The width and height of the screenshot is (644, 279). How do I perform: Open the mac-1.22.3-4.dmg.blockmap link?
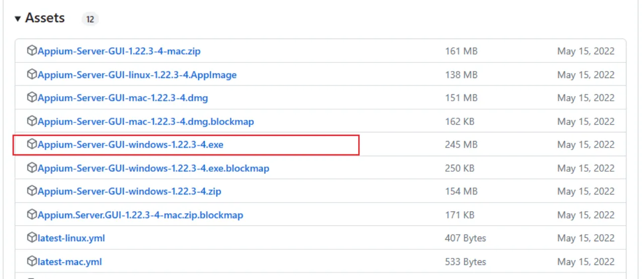tap(145, 122)
